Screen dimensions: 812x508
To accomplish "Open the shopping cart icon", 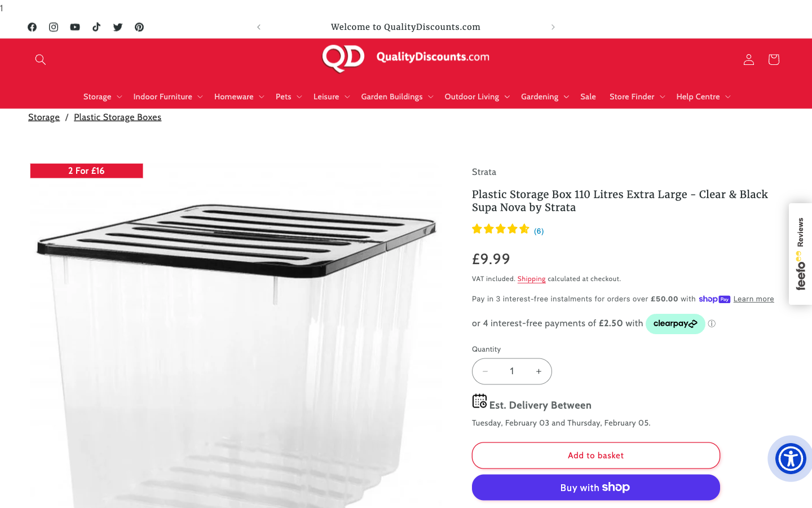I will tap(773, 59).
